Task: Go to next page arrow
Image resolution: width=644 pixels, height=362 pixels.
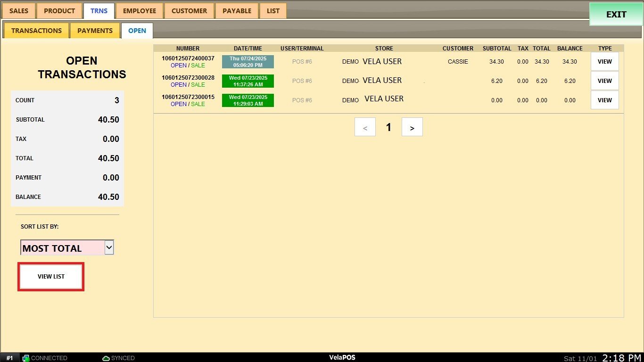Action: click(x=412, y=127)
